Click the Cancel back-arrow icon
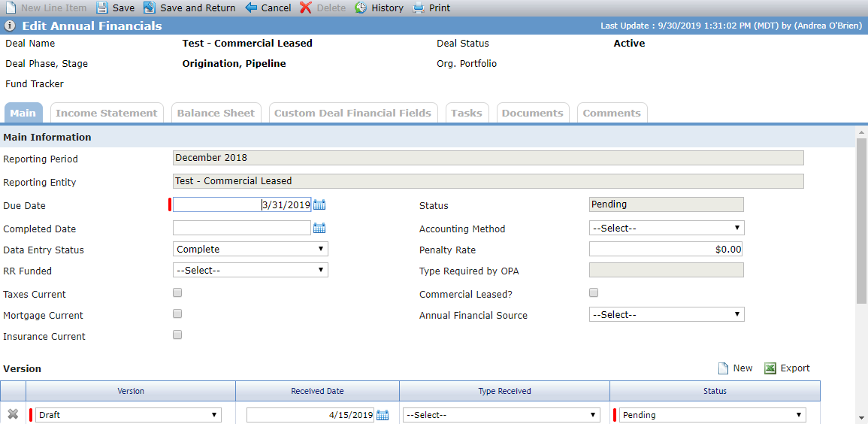868x424 pixels. point(251,8)
